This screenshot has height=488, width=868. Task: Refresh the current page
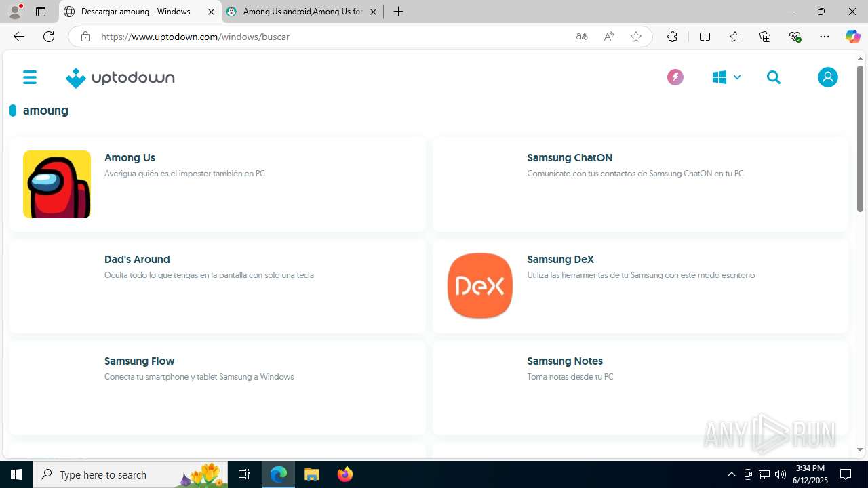coord(49,37)
